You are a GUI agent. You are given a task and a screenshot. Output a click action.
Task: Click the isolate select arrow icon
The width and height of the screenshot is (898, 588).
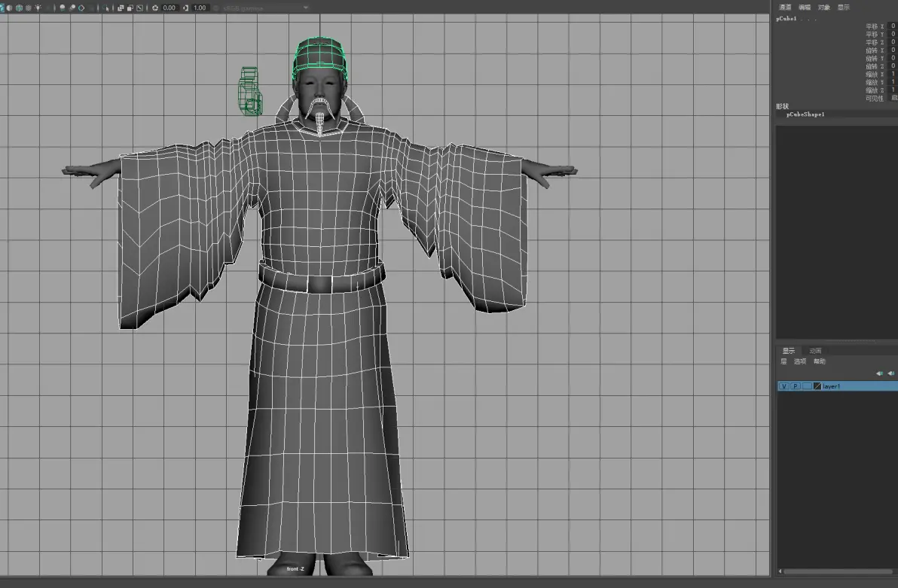pyautogui.click(x=106, y=8)
